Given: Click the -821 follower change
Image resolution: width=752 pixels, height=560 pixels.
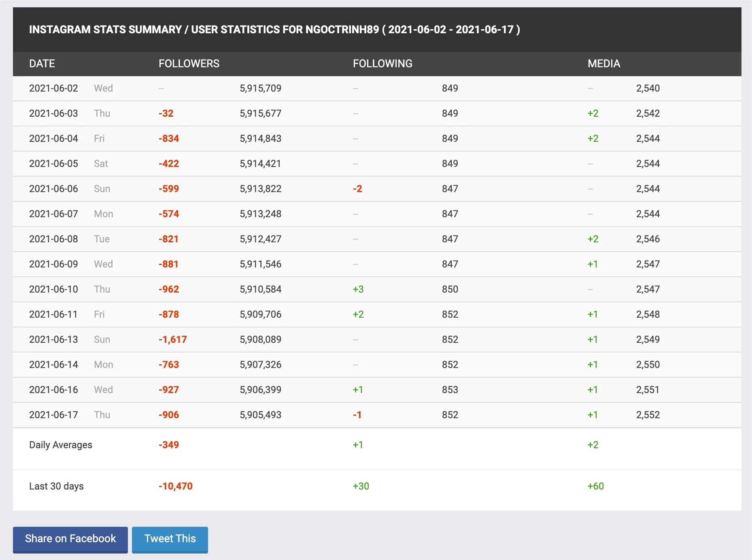Looking at the screenshot, I should 168,239.
